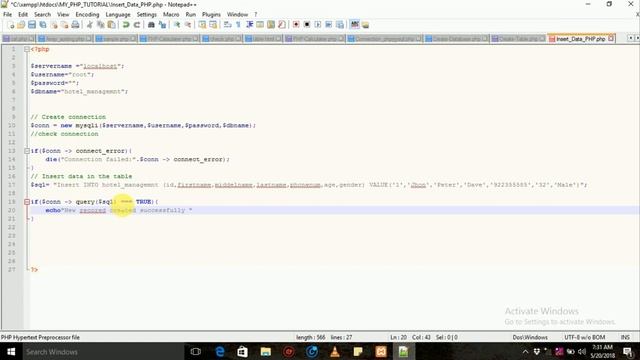
Task: Open the XAMPP icon in the taskbar
Action: pyautogui.click(x=381, y=351)
